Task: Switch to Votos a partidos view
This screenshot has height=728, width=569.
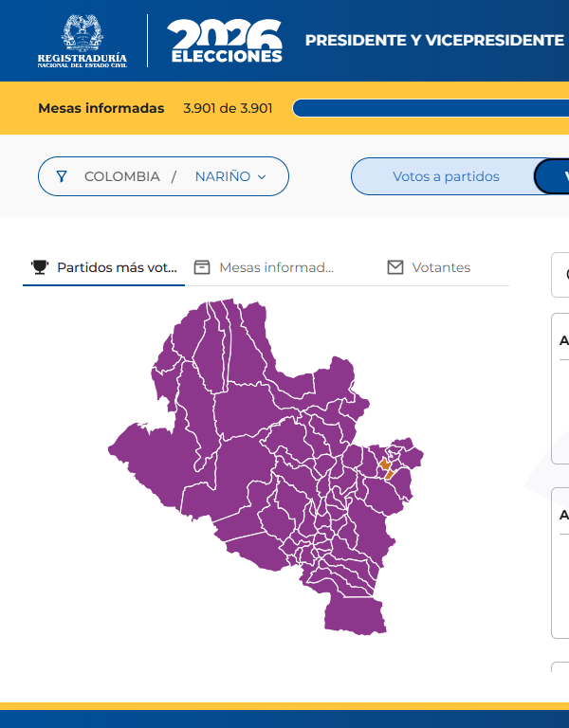Action: tap(446, 176)
